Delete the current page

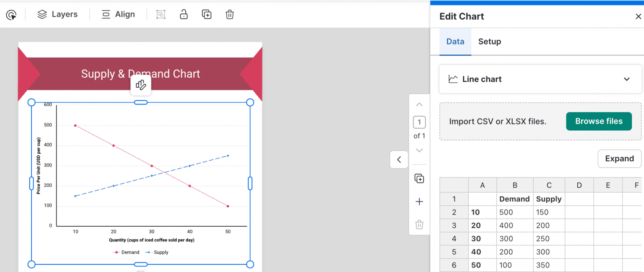tap(419, 225)
